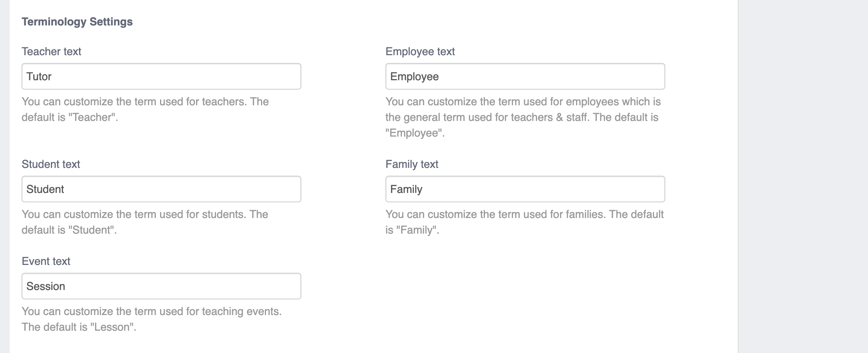Screen dimensions: 868x353
Task: Click the teachers customization help text
Action: click(145, 109)
